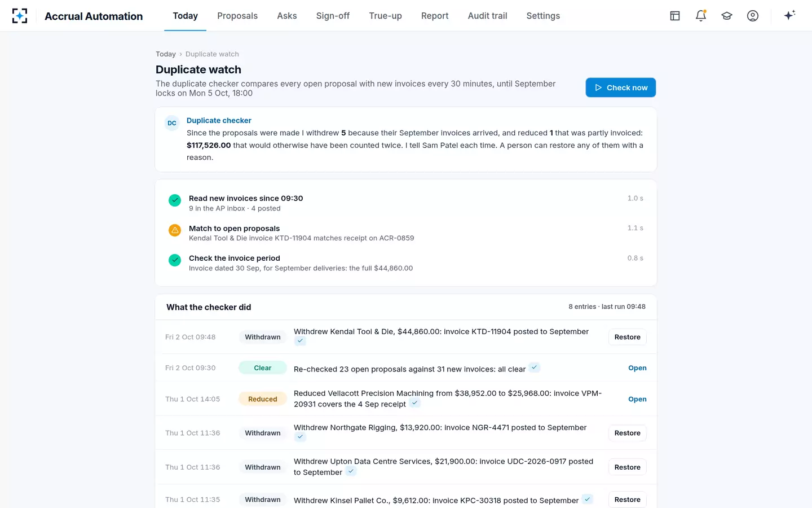Restore the Kendal Tool & Die withdrawal
Screen dimensions: 812x508
628,337
